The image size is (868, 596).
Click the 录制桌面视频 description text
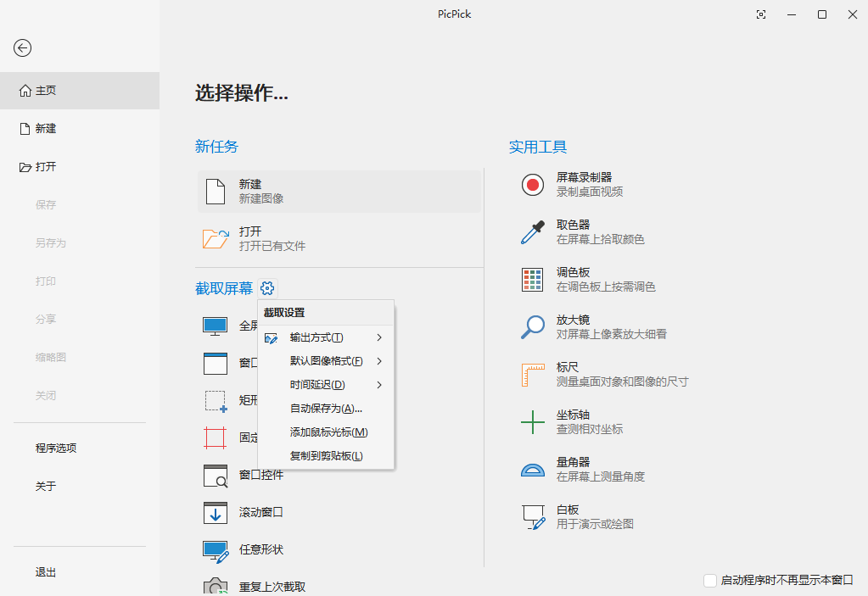point(590,192)
